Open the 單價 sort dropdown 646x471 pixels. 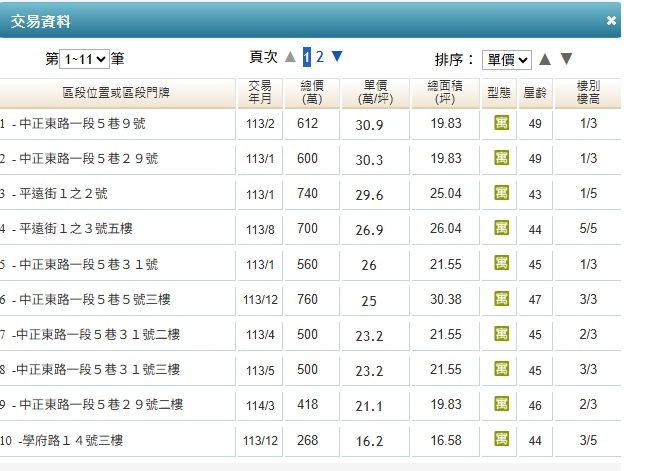507,60
